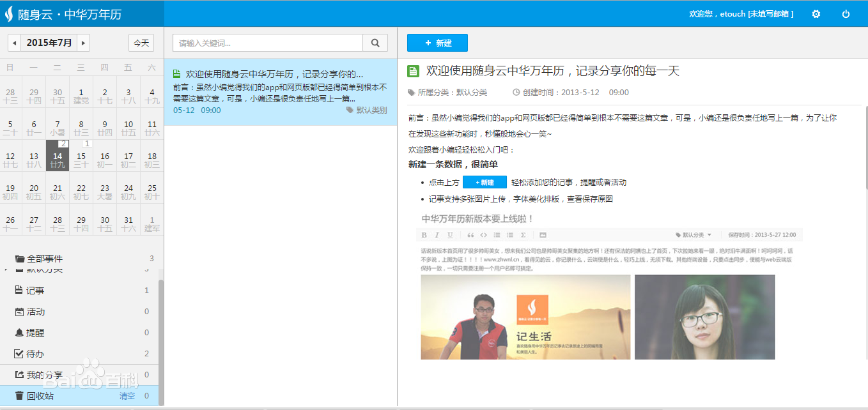Click 清空 to empty recycle bin
Screen dimensions: 868x410
point(127,396)
